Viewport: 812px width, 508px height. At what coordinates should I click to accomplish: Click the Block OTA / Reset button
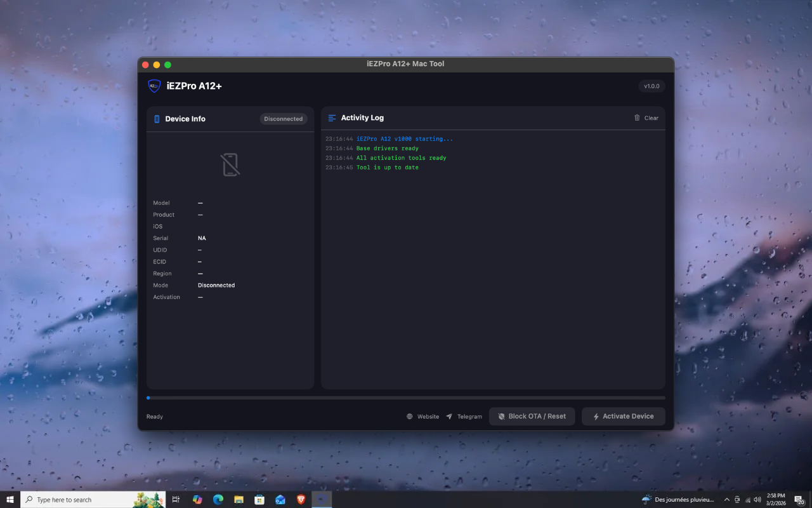(x=532, y=417)
